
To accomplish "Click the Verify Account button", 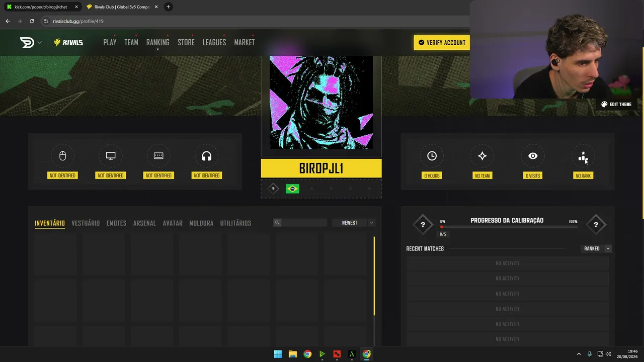I will click(442, 43).
